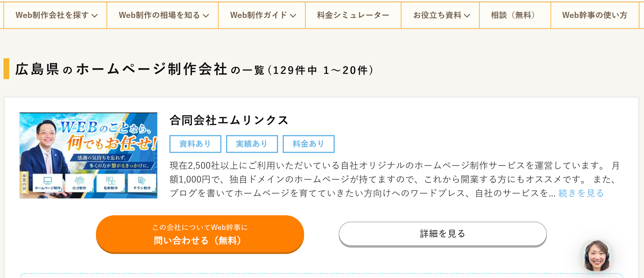Open the 相談（無料） menu item
The width and height of the screenshot is (644, 278).
pyautogui.click(x=515, y=15)
